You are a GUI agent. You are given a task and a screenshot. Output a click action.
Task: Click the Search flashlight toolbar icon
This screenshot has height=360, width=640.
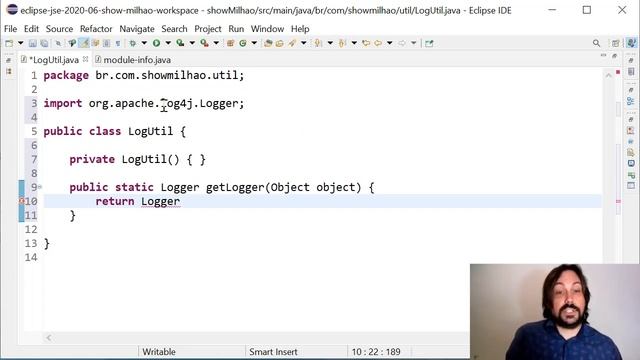(292, 43)
